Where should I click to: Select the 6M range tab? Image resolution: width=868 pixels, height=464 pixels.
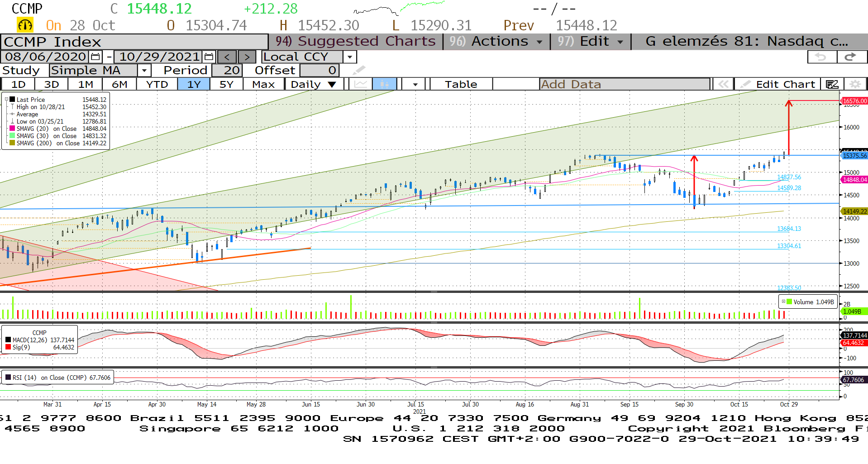119,84
